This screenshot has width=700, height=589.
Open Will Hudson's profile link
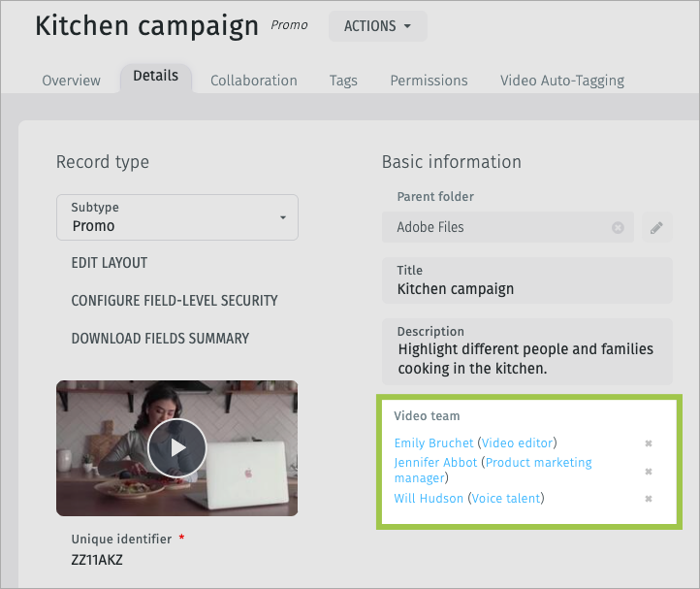pyautogui.click(x=429, y=499)
